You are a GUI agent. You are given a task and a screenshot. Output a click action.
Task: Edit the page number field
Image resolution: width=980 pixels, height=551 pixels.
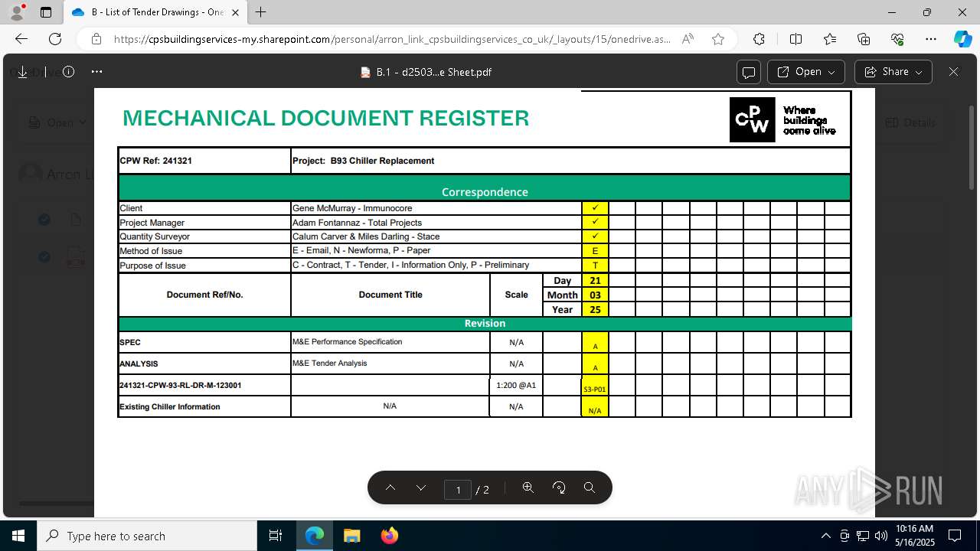tap(458, 489)
